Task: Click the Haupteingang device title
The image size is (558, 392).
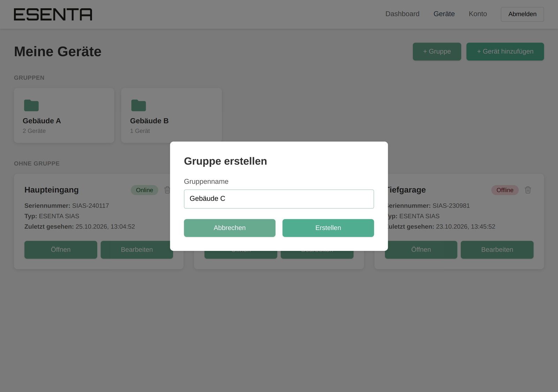Action: (52, 190)
